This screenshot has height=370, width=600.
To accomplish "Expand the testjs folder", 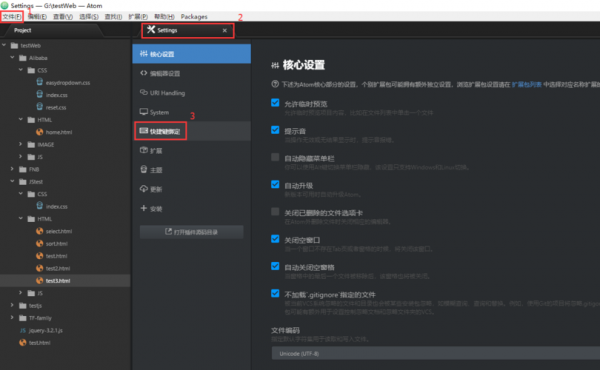I will tap(13, 305).
